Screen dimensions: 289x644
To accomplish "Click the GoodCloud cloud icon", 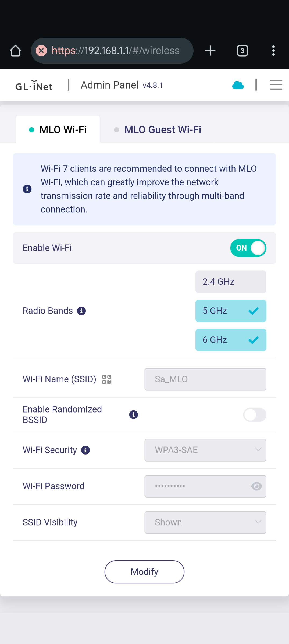I will [238, 85].
